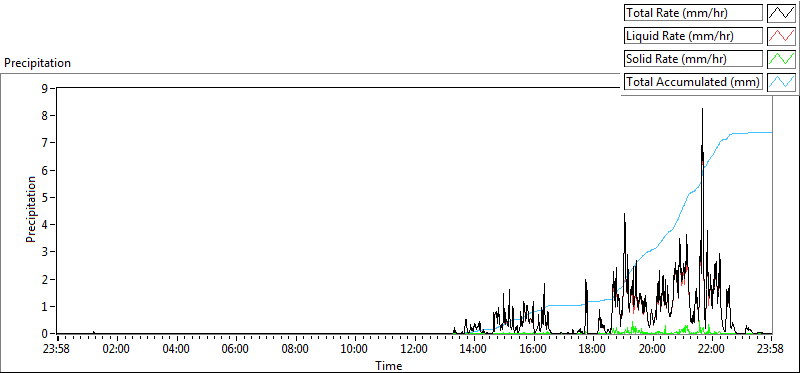The image size is (800, 373).
Task: Click the Precipitation graph caption label
Action: coord(37,63)
